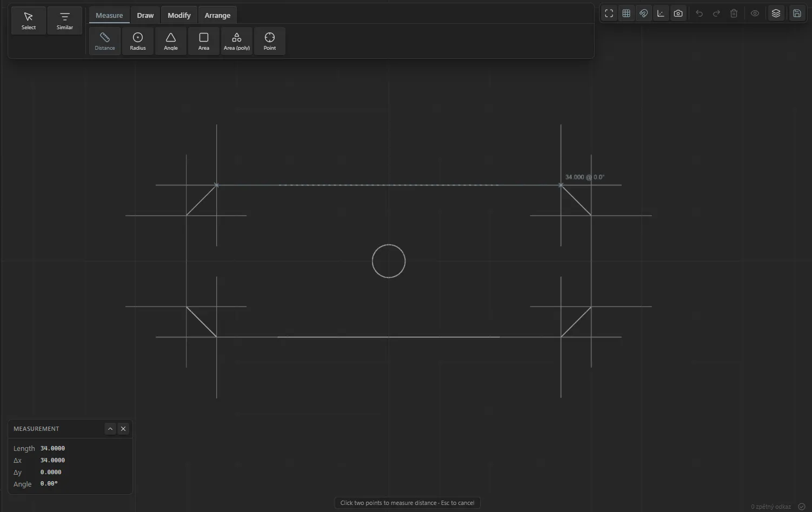Image resolution: width=812 pixels, height=512 pixels.
Task: Choose the Area (poly) tool
Action: (x=237, y=41)
